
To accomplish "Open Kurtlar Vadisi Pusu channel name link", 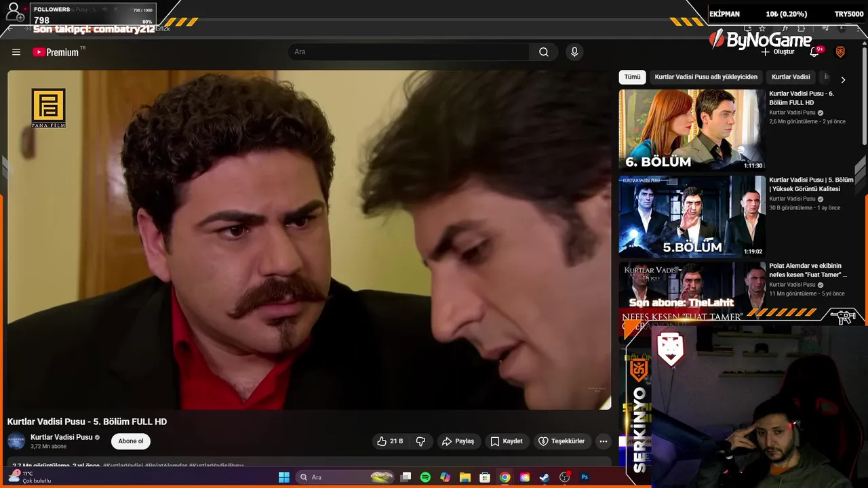I will (61, 437).
